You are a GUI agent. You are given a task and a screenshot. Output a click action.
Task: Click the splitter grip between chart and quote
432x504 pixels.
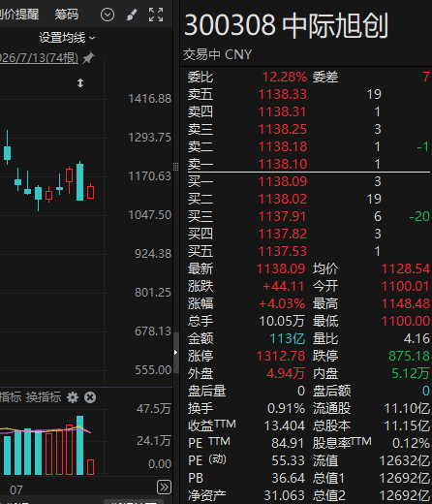(176, 167)
